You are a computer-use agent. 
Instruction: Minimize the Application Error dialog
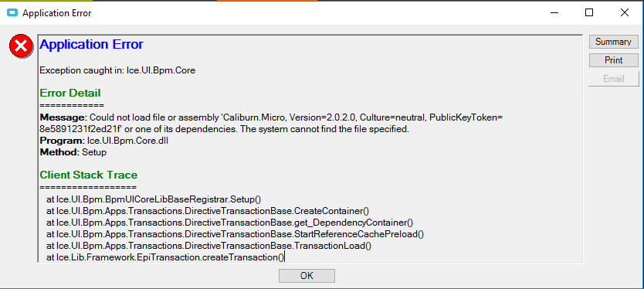pyautogui.click(x=553, y=12)
